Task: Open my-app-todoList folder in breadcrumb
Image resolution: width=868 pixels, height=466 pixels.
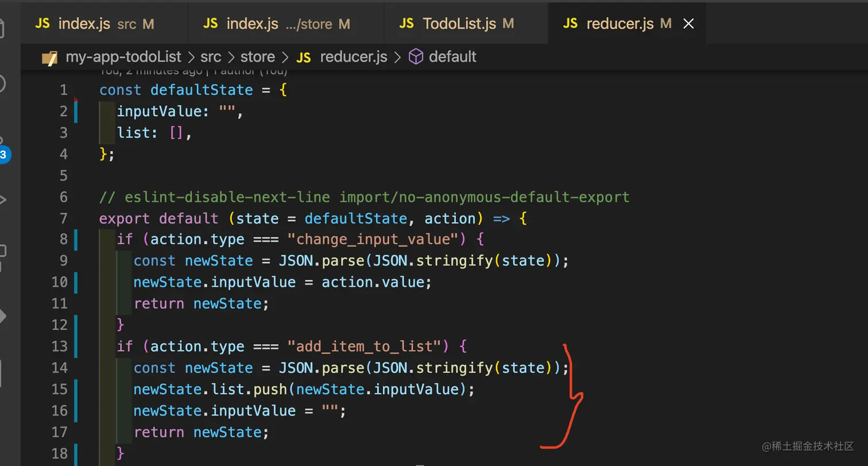Action: [123, 57]
